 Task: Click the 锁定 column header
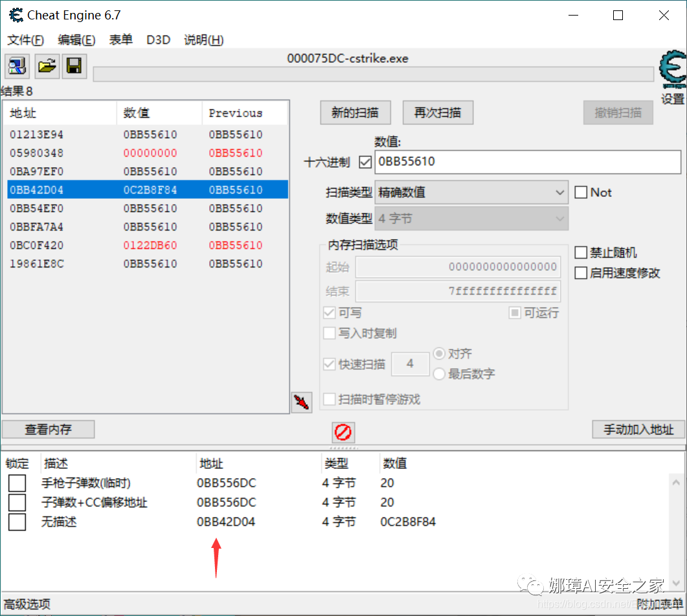pos(17,463)
